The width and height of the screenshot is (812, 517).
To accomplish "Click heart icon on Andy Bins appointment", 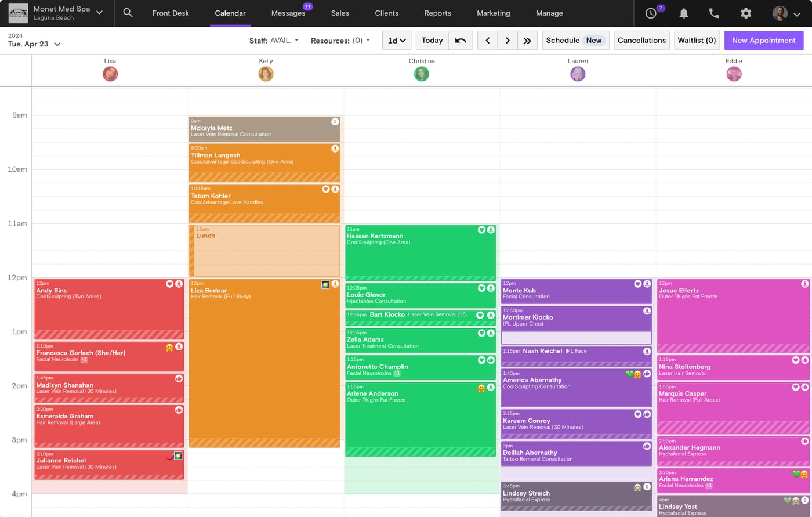I will 169,284.
